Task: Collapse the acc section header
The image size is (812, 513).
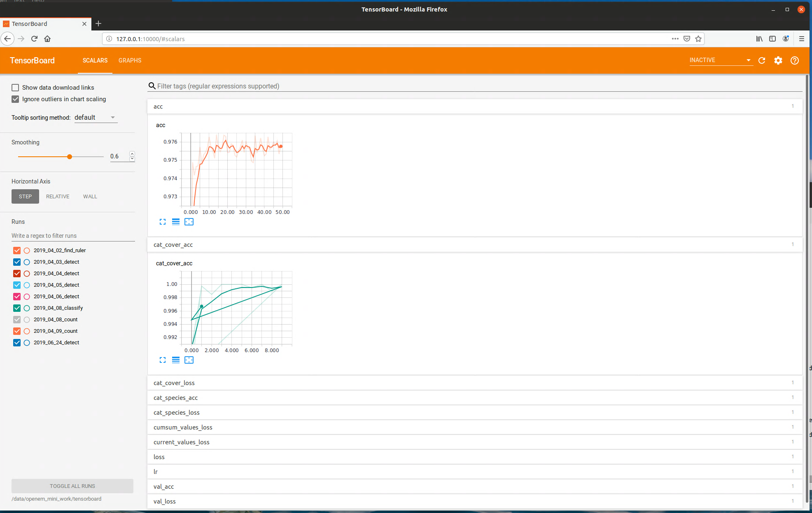Action: 475,107
